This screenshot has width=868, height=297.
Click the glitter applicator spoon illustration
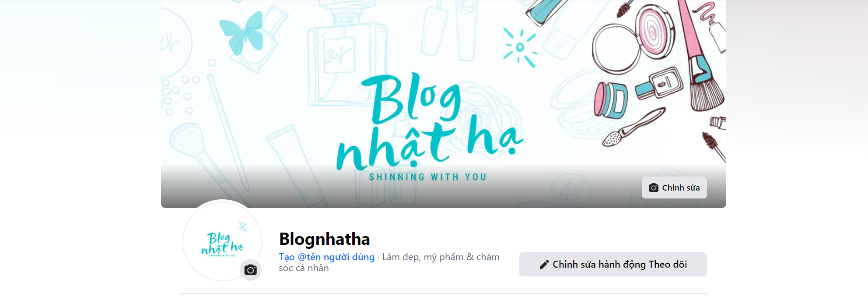point(633,127)
